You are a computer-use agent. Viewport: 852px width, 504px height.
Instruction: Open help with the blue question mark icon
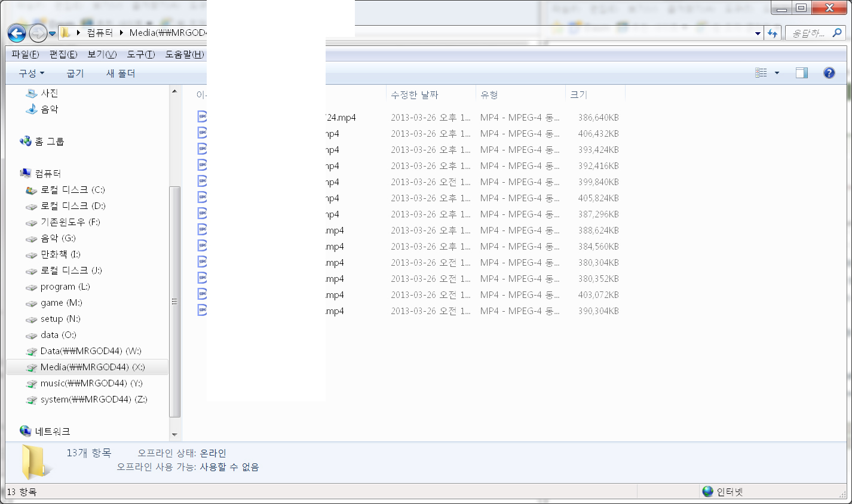click(x=829, y=73)
